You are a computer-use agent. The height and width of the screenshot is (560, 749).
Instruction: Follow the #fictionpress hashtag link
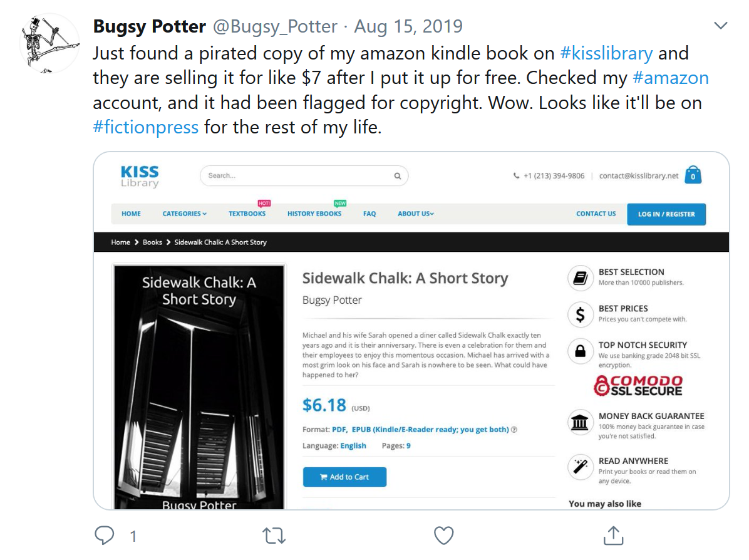146,127
